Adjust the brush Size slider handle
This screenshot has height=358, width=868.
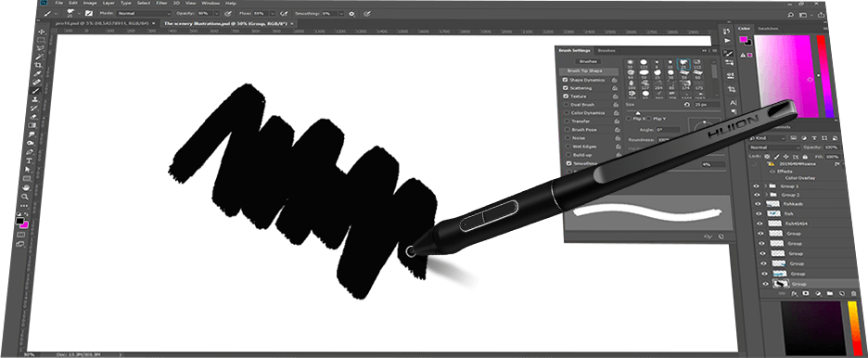point(638,113)
